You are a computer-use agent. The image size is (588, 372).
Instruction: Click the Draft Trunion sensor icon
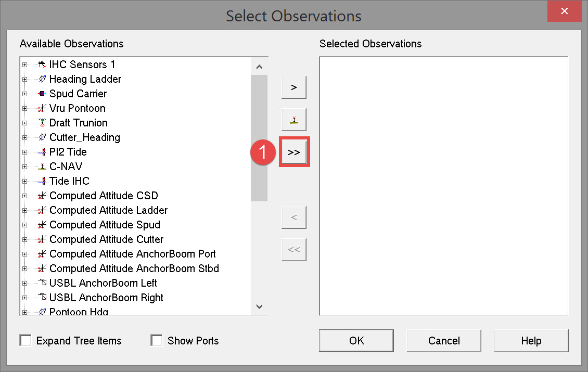pyautogui.click(x=42, y=123)
